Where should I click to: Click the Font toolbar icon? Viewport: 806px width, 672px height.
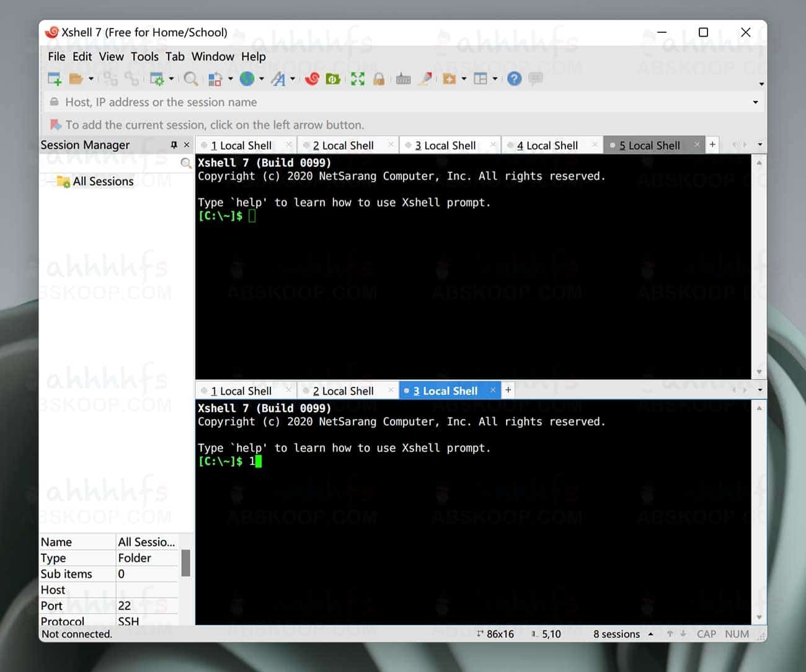pyautogui.click(x=278, y=79)
